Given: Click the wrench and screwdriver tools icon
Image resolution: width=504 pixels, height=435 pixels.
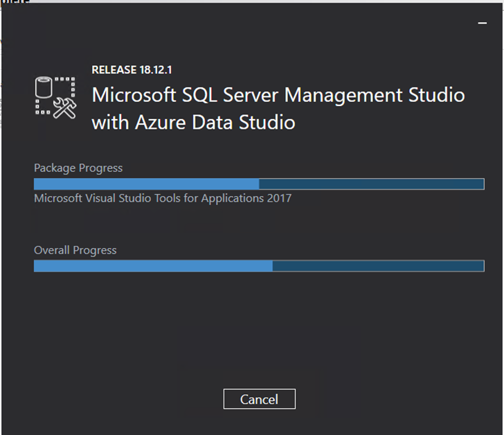Looking at the screenshot, I should click(64, 107).
